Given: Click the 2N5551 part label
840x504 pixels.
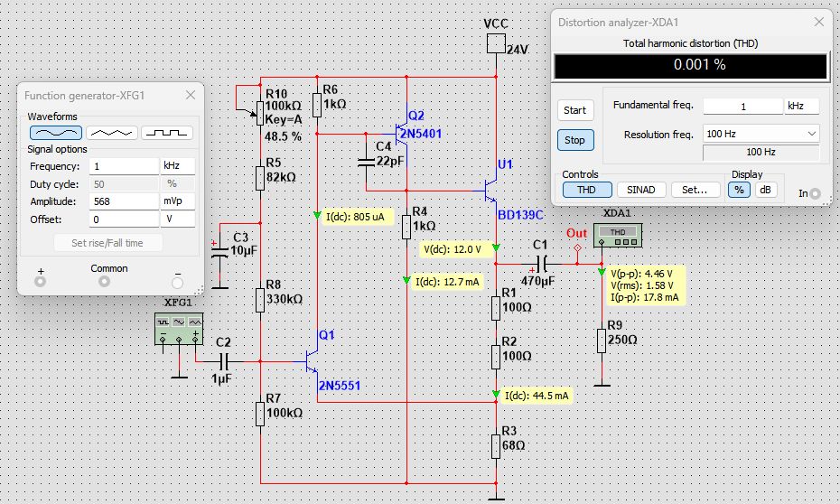Looking at the screenshot, I should click(340, 385).
